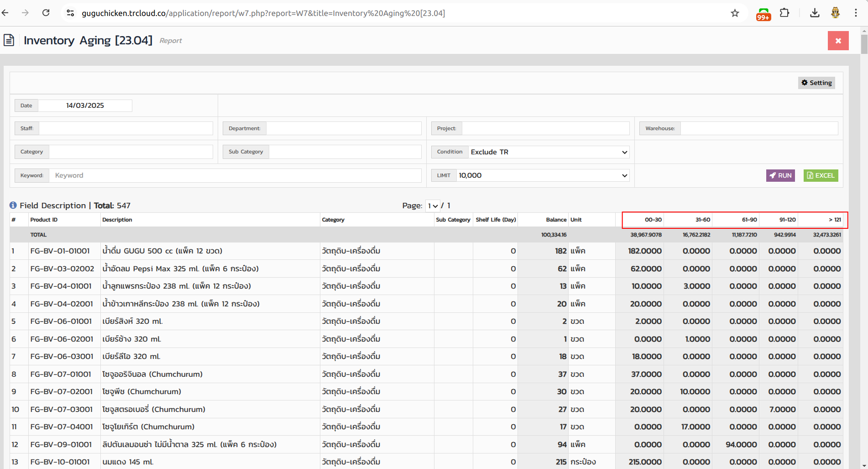Open the Setting button
Viewport: 868px width, 469px height.
click(x=816, y=83)
